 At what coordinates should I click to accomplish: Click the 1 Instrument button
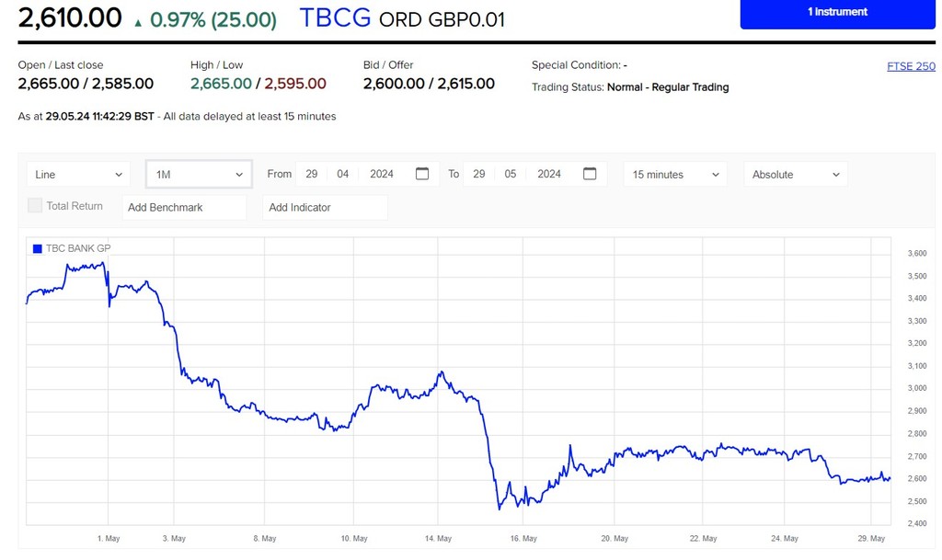837,13
